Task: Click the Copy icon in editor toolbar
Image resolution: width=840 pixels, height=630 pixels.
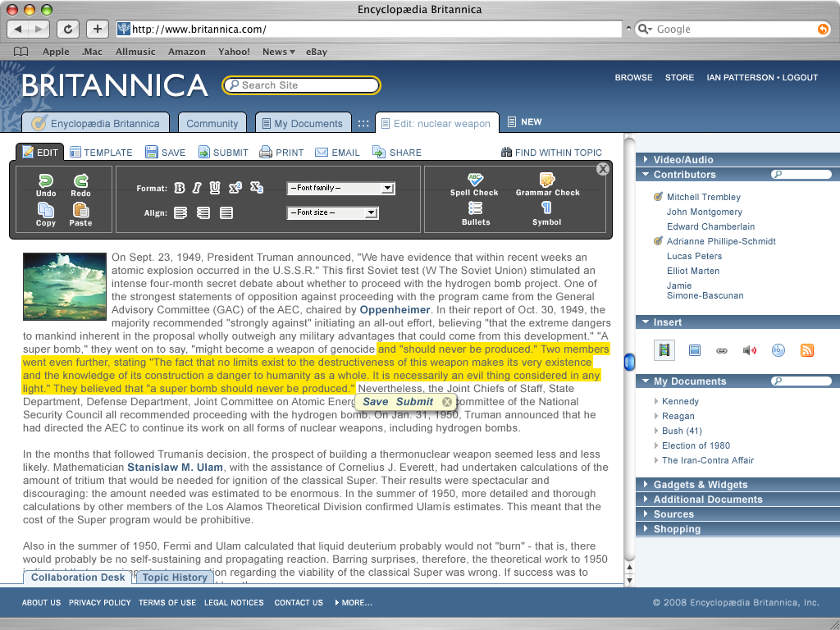Action: [x=46, y=210]
